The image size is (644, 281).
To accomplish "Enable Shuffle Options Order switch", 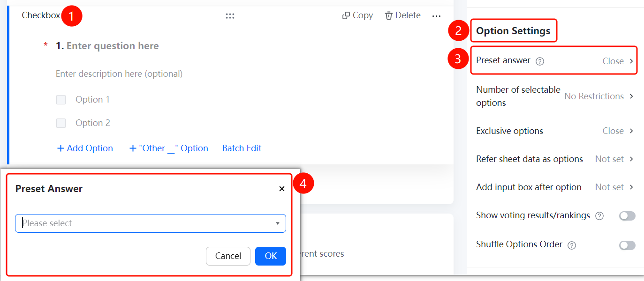I will point(627,245).
